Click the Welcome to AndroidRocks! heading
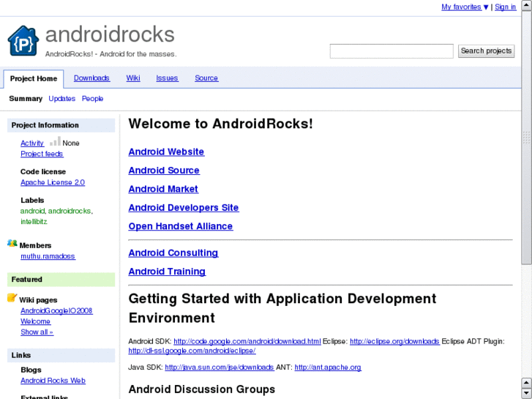 (220, 124)
